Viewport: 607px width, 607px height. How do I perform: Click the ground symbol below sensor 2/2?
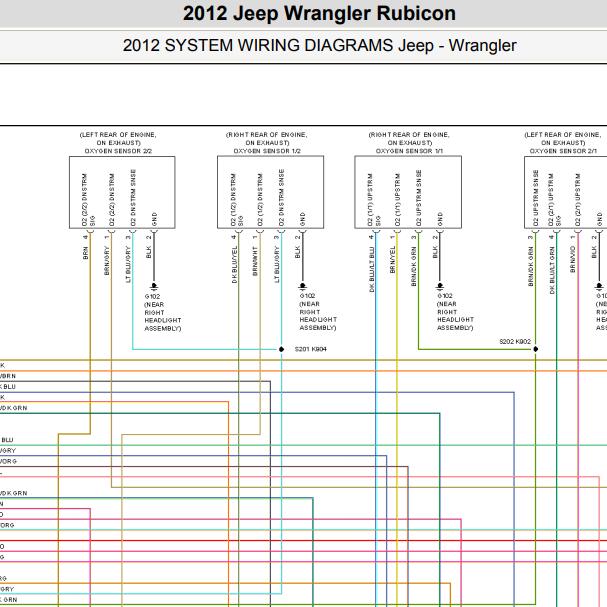tap(154, 286)
